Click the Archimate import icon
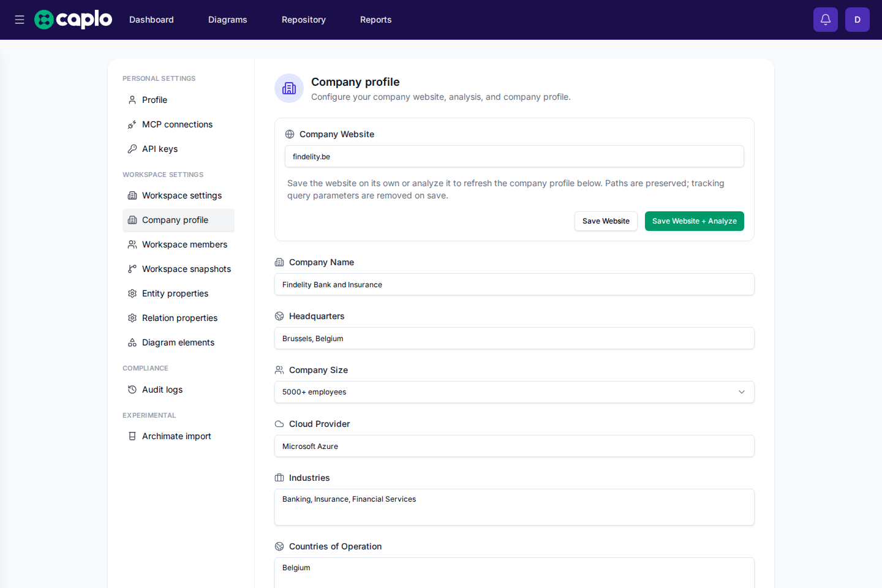Image resolution: width=882 pixels, height=588 pixels. pyautogui.click(x=132, y=436)
